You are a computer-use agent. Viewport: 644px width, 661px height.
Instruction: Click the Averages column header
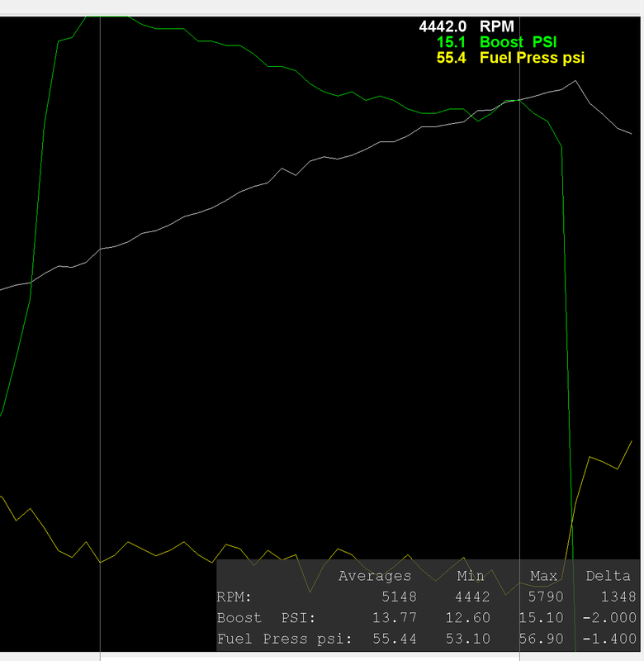(375, 576)
